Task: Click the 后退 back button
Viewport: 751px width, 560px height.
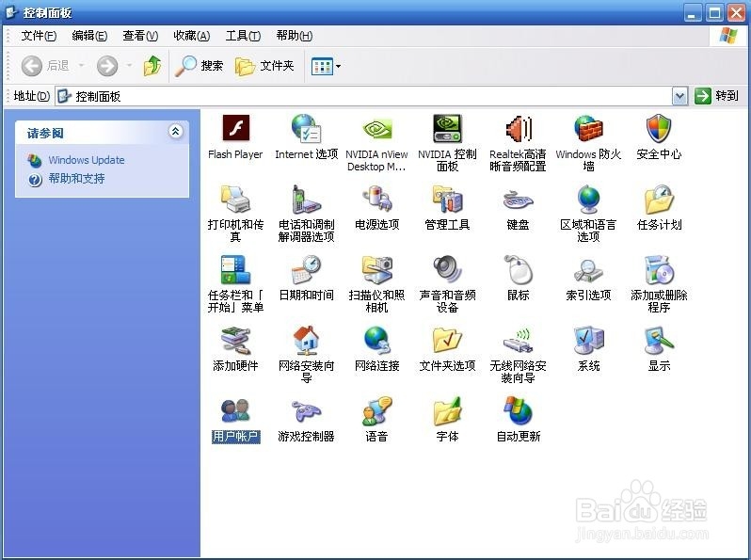Action: click(x=46, y=66)
